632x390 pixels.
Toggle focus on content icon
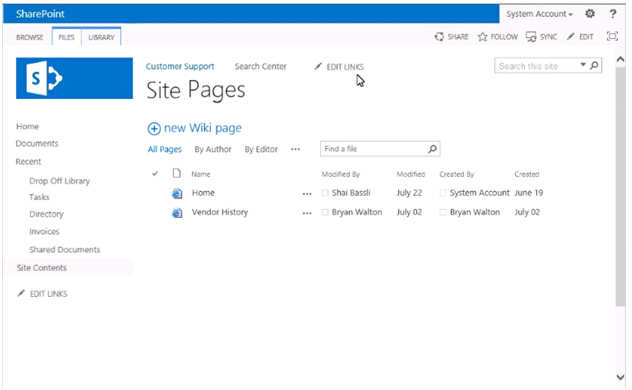pos(612,37)
